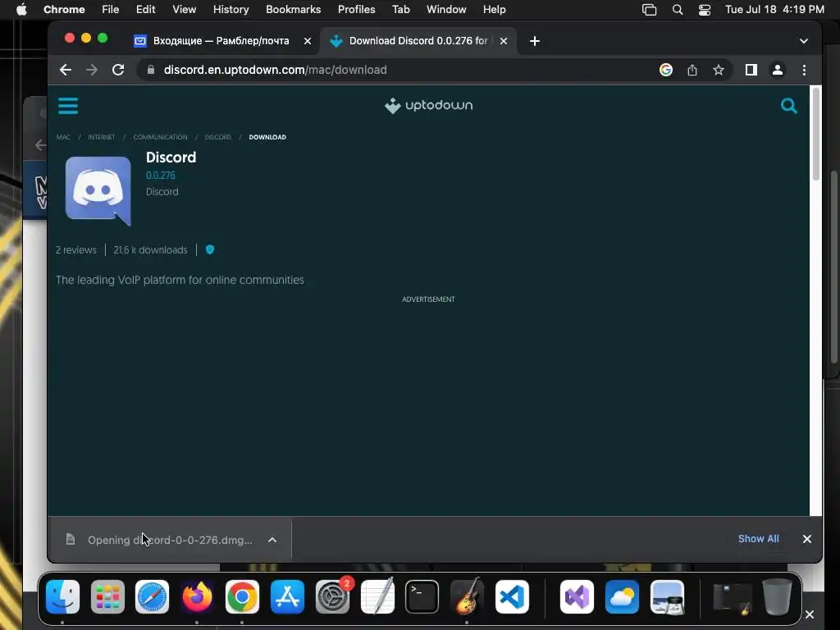Open Chrome three-dot menu

tap(804, 70)
